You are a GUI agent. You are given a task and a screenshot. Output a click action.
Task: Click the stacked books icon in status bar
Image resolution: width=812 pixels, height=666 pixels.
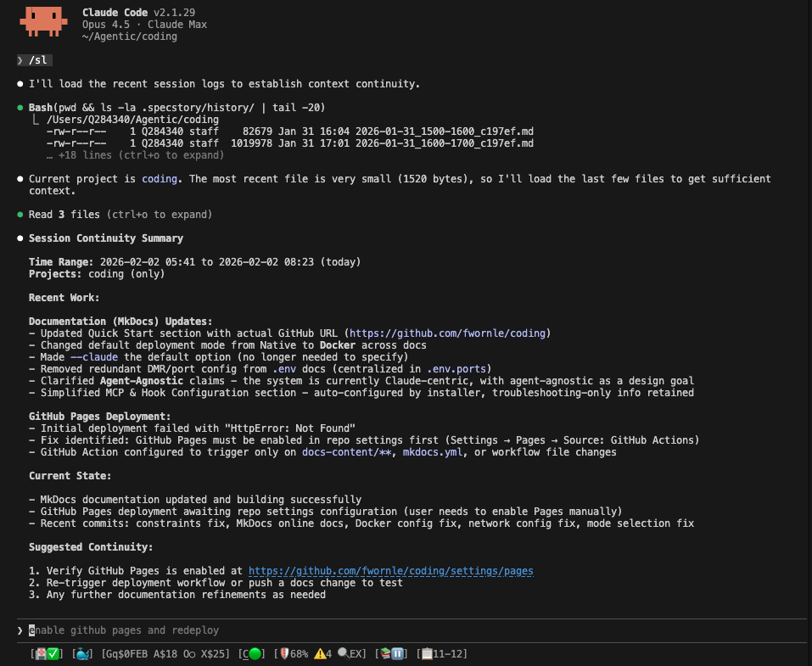click(385, 653)
